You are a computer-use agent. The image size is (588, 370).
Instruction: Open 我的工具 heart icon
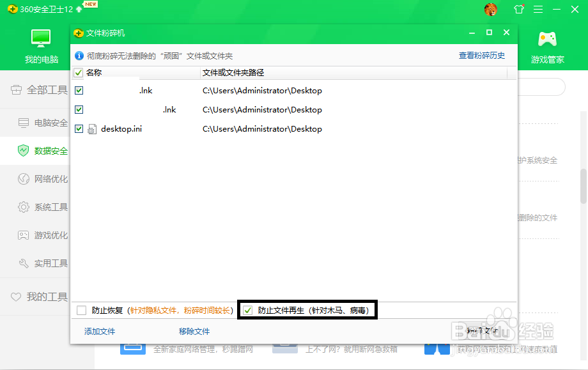tap(15, 297)
